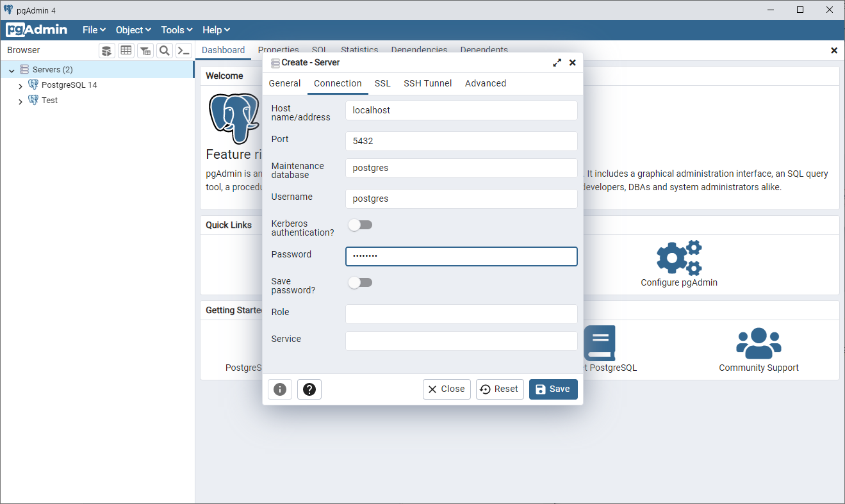Click the PostgreSQL book icon
Image resolution: width=845 pixels, height=504 pixels.
point(600,343)
